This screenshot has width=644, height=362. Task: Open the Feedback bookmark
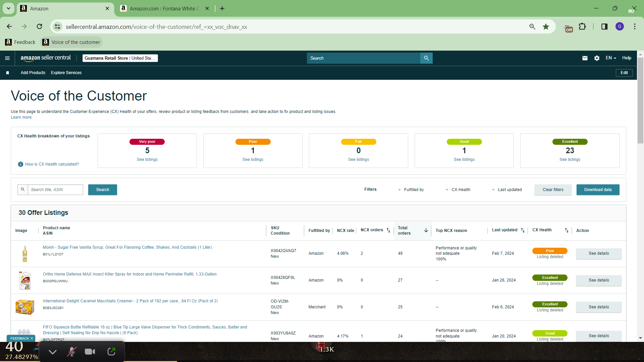click(x=20, y=42)
